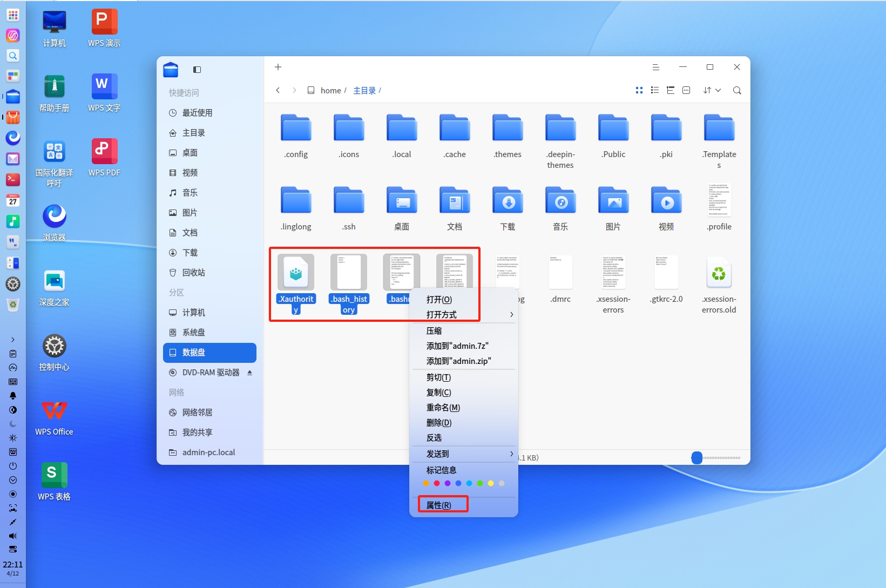Click the icon size slider handle
The height and width of the screenshot is (588, 886).
697,458
